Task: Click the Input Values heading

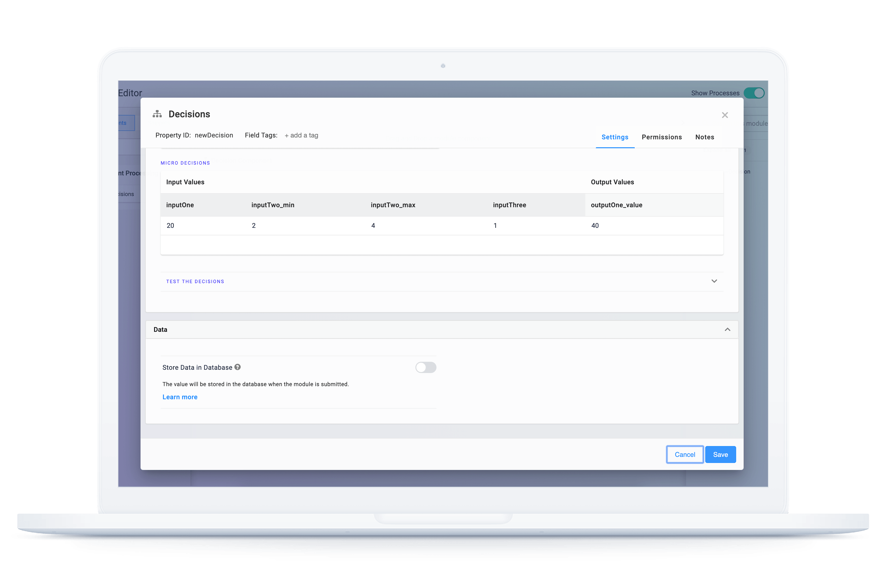Action: [x=185, y=182]
